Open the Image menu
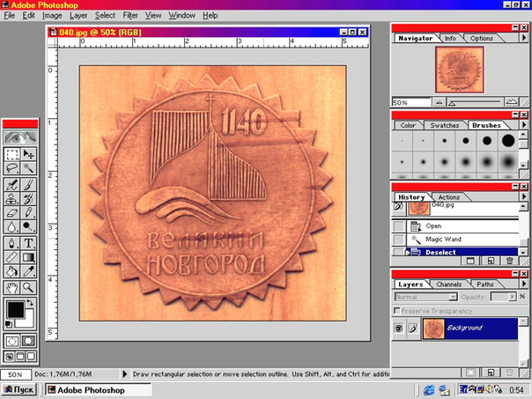This screenshot has height=399, width=532. (x=52, y=15)
